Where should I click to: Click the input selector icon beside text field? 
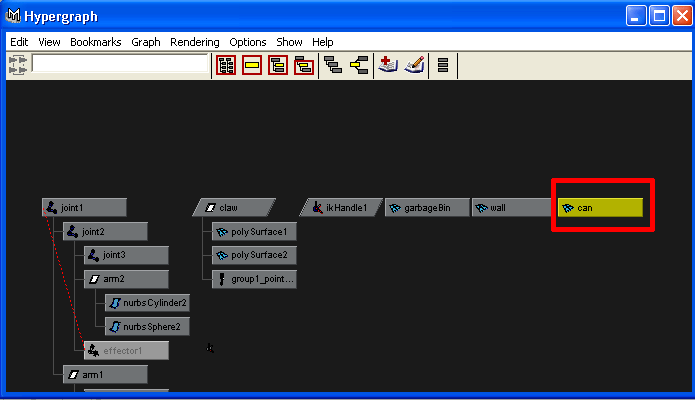(x=18, y=64)
